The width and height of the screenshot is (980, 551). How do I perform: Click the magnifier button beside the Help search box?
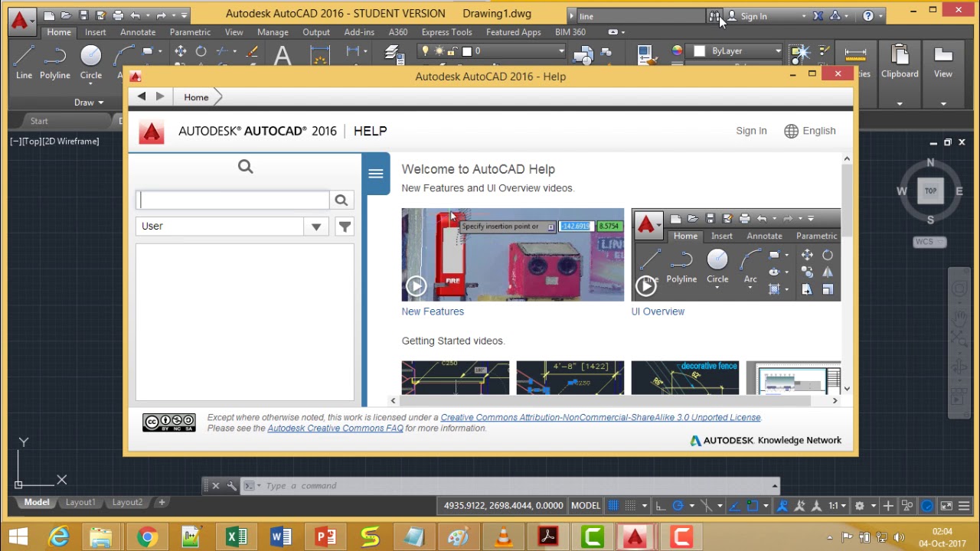pos(341,201)
